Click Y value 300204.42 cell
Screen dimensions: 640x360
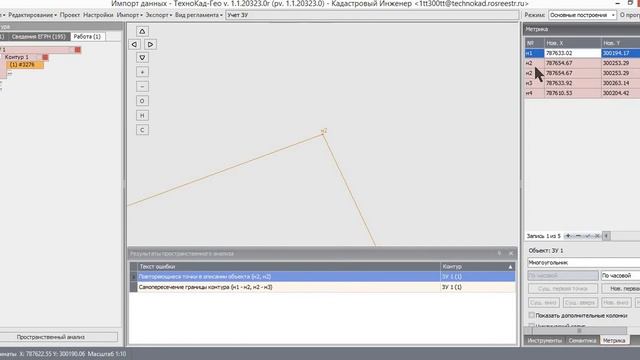tap(620, 93)
